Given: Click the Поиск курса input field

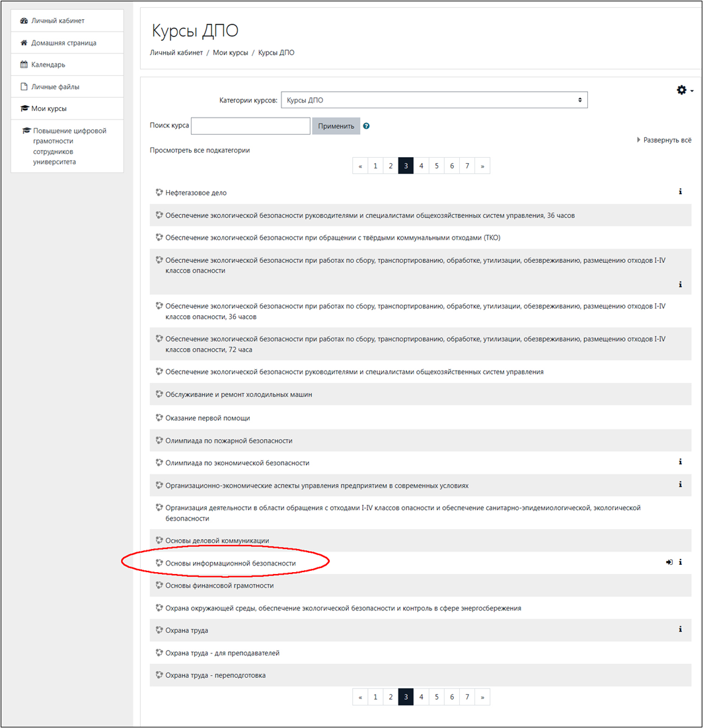Looking at the screenshot, I should pyautogui.click(x=250, y=126).
